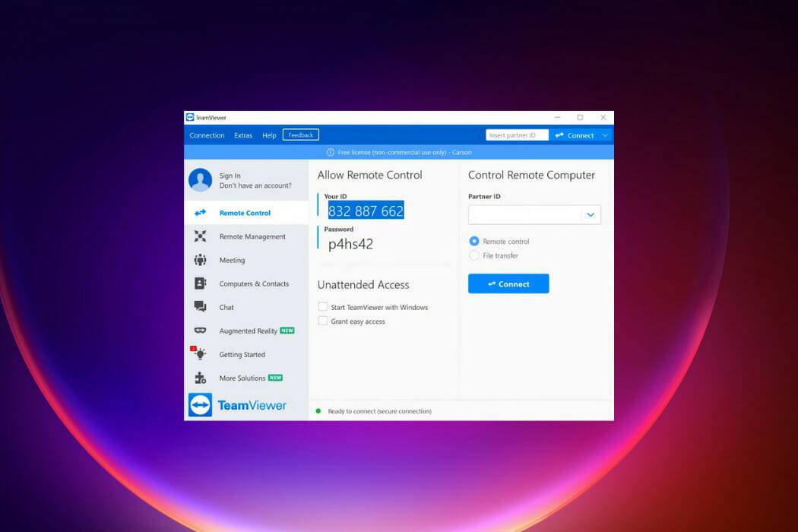Go to the Remote Management section
798x532 pixels.
pyautogui.click(x=246, y=236)
